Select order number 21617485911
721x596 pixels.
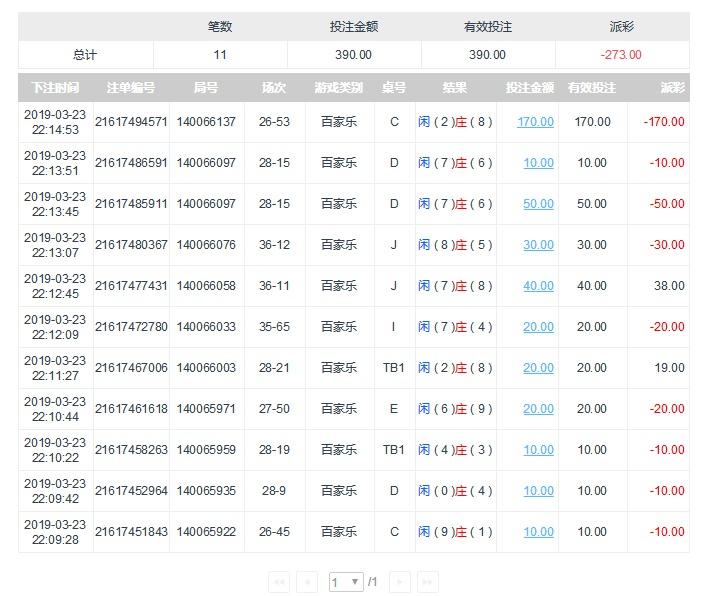(x=131, y=204)
